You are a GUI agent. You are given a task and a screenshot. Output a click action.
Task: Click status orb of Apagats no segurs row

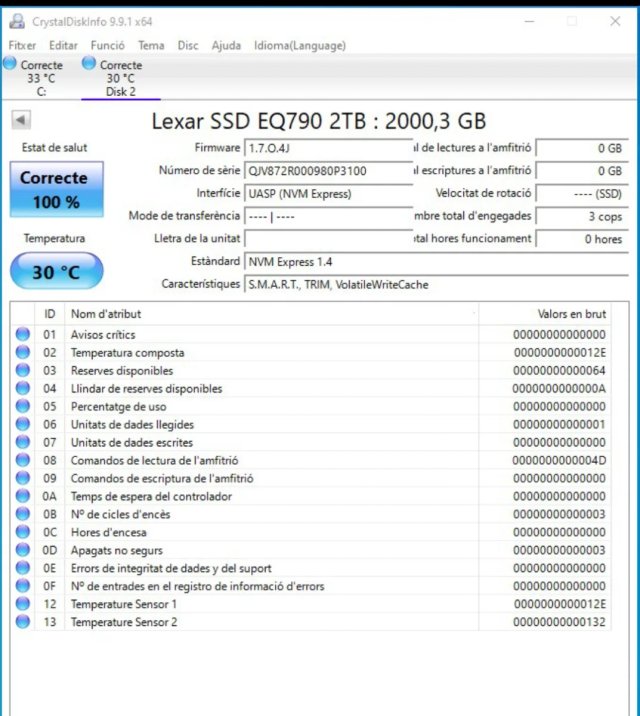pyautogui.click(x=23, y=550)
